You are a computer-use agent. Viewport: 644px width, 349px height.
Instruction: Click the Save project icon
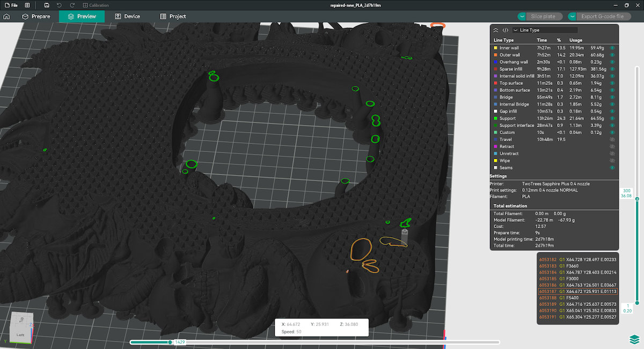(x=47, y=5)
